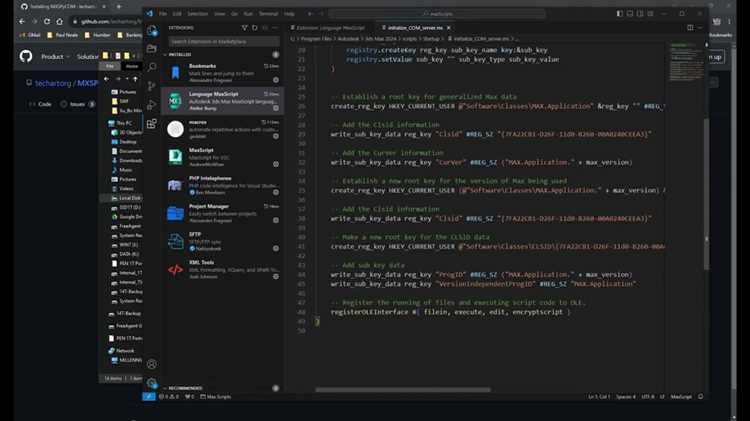Viewport: 750px width, 421px height.
Task: Open Issues tab on GitHub repository
Action: [77, 104]
